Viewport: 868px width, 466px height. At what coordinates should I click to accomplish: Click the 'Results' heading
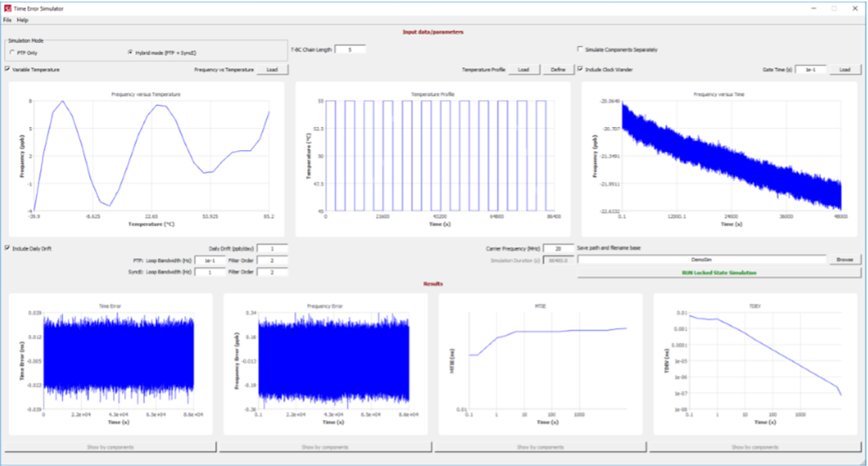[x=433, y=283]
